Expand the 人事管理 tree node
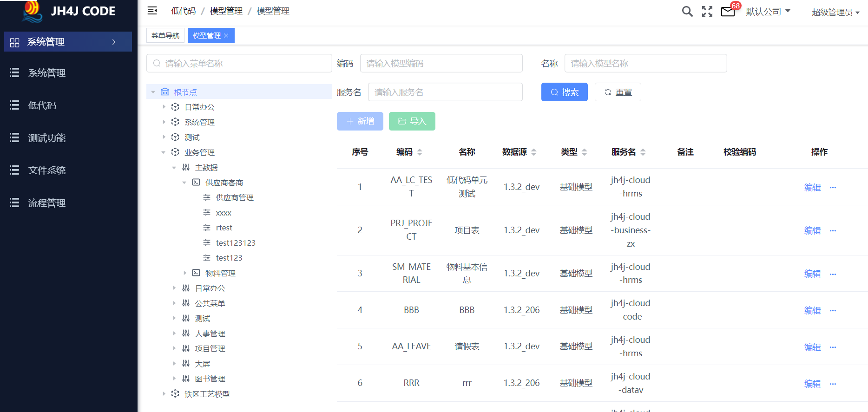 174,334
